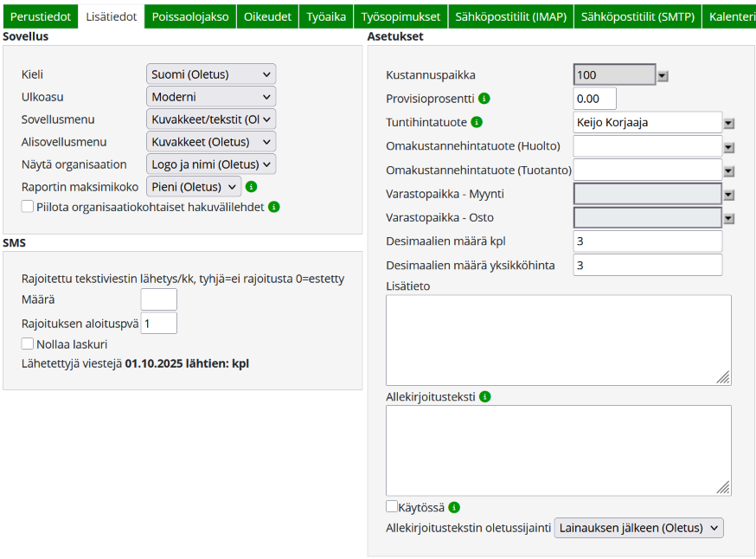
Task: Open Allekirjoitustekstin oletussijainti dropdown
Action: point(638,528)
